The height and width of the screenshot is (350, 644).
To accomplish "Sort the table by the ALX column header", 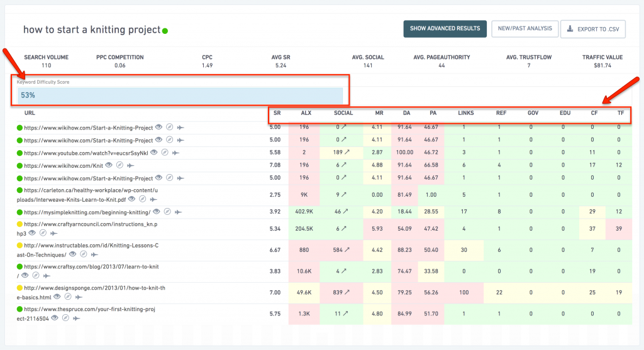I will click(x=306, y=113).
